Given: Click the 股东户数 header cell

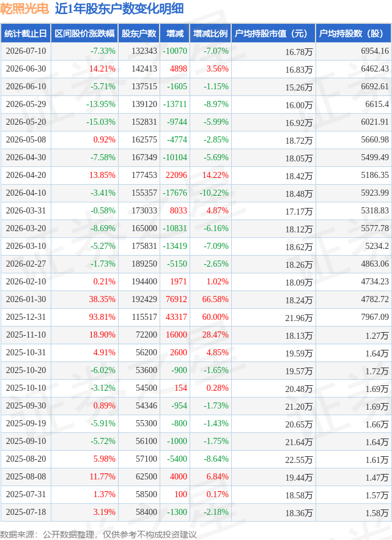Looking at the screenshot, I should point(139,34).
